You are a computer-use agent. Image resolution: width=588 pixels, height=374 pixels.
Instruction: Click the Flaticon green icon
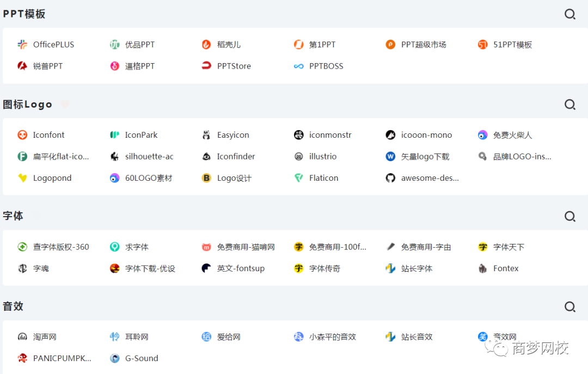(298, 178)
